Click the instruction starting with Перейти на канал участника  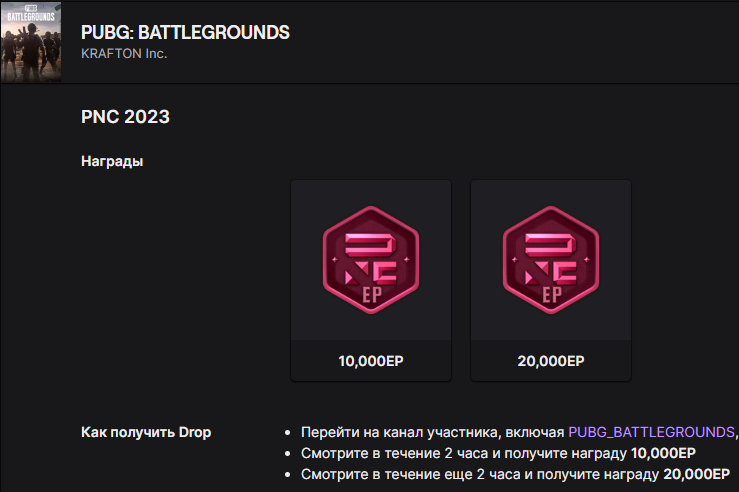tap(519, 432)
